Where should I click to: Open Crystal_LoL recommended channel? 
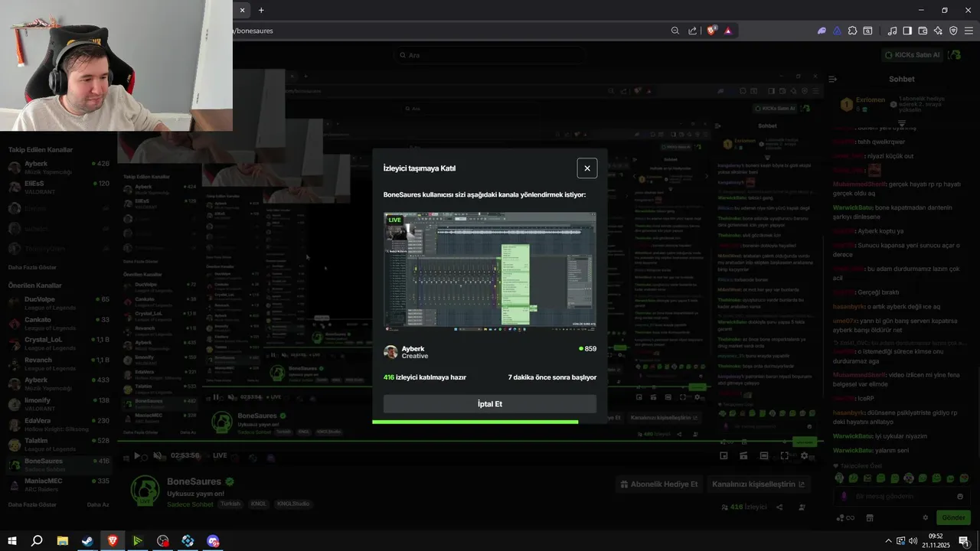click(x=58, y=343)
